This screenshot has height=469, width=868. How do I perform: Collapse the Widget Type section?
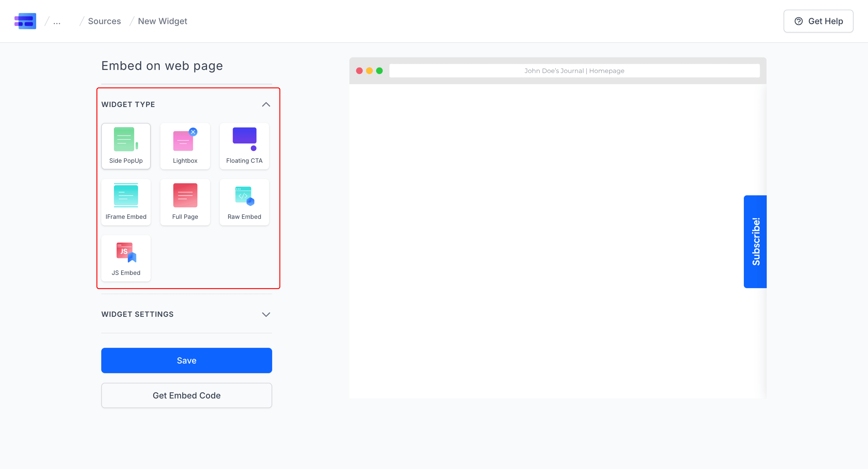266,104
